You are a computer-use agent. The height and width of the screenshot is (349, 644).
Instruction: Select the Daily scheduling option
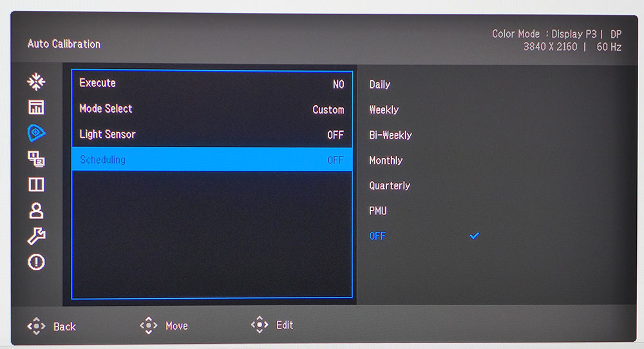tap(380, 84)
